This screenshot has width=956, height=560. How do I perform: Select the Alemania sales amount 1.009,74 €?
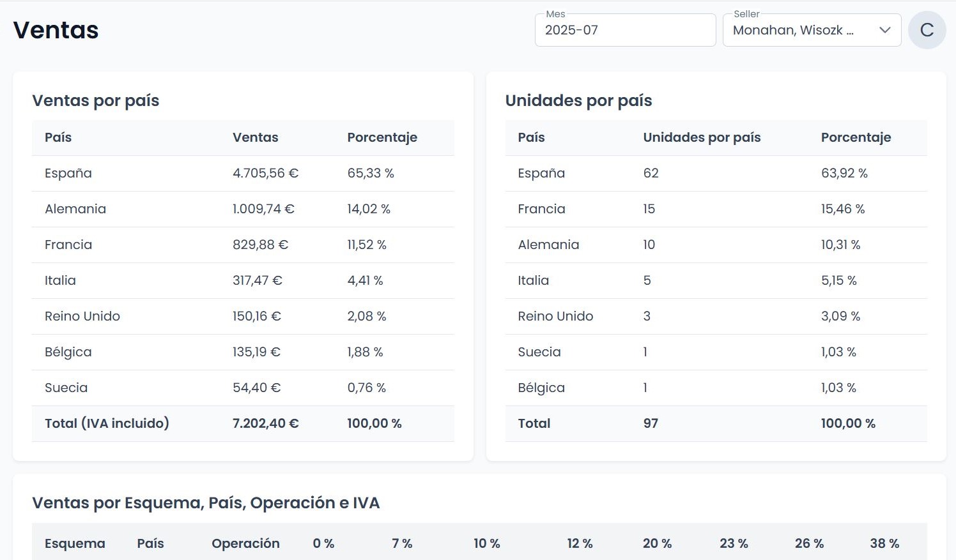tap(263, 209)
